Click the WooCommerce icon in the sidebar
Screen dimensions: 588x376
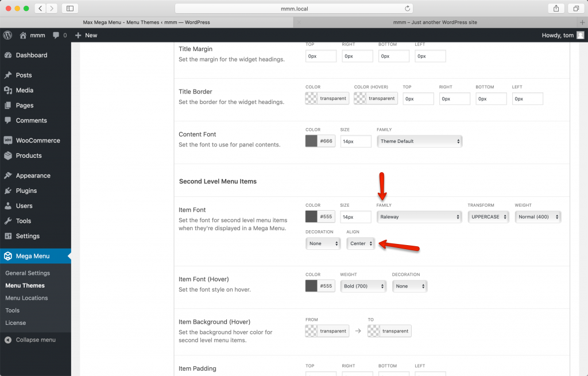tap(9, 140)
